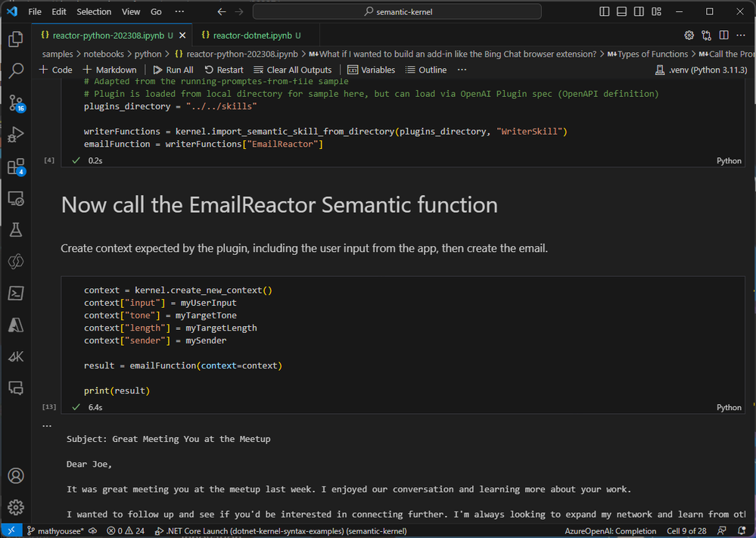756x538 pixels.
Task: Go back in navigation history
Action: coord(221,11)
